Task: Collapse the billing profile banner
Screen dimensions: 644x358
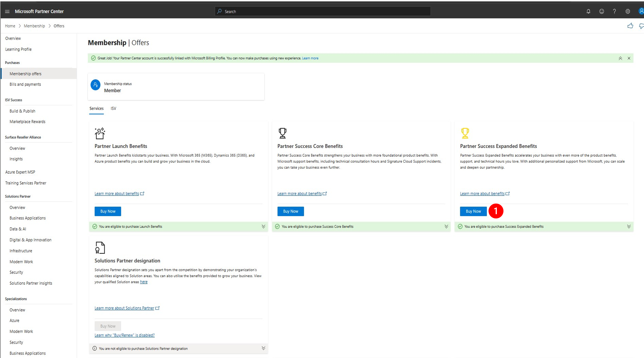Action: (620, 58)
